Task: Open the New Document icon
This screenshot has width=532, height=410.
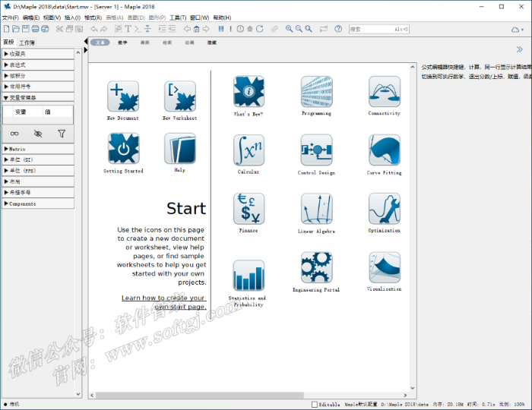Action: (x=123, y=96)
